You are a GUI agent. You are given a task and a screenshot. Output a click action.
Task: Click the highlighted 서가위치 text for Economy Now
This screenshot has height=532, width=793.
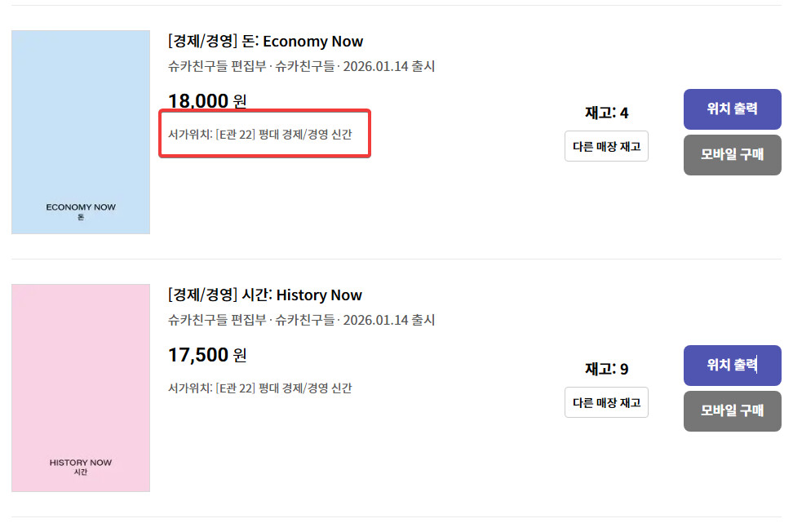click(x=260, y=135)
